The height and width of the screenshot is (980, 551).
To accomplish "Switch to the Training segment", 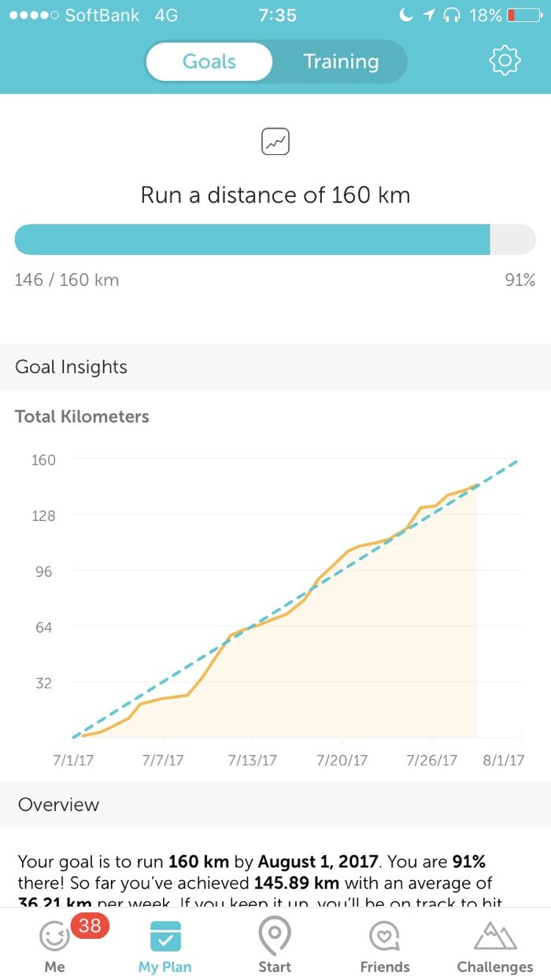I will [x=341, y=61].
